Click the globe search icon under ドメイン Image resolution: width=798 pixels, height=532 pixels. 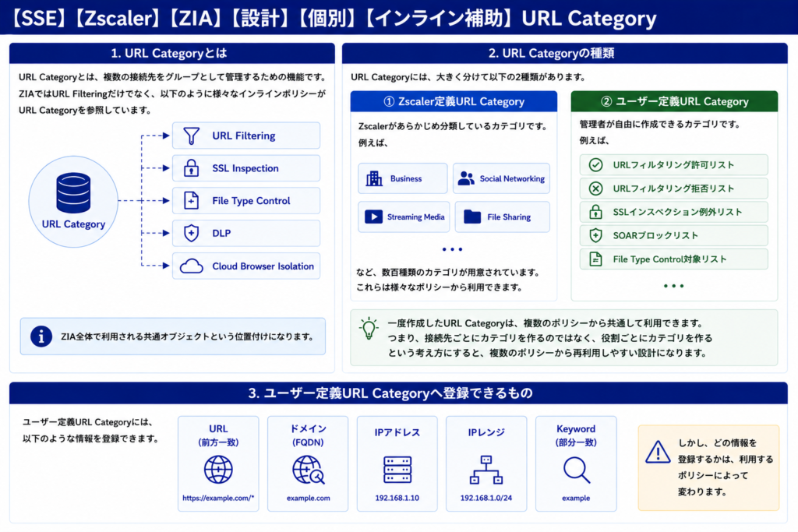(309, 470)
